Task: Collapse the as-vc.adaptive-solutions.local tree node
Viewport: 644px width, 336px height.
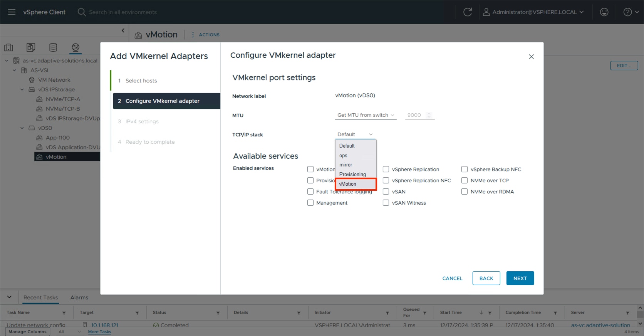Action: (x=7, y=60)
